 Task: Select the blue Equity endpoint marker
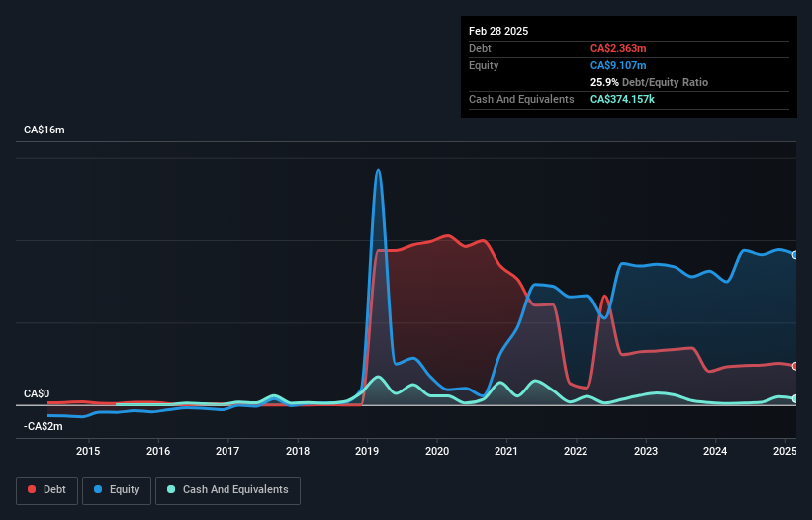click(x=795, y=255)
